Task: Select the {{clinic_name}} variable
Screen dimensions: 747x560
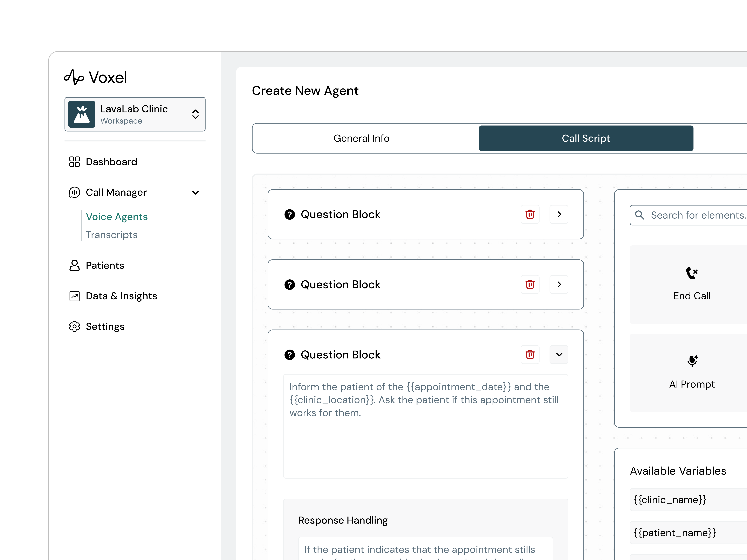Action: (x=689, y=500)
